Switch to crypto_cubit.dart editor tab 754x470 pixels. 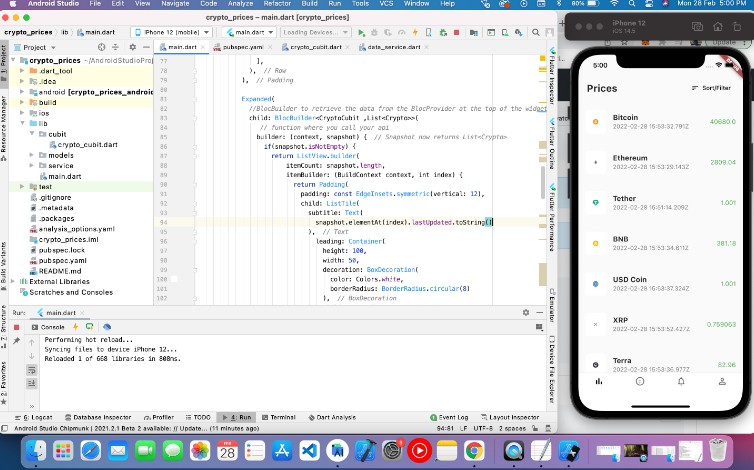316,47
